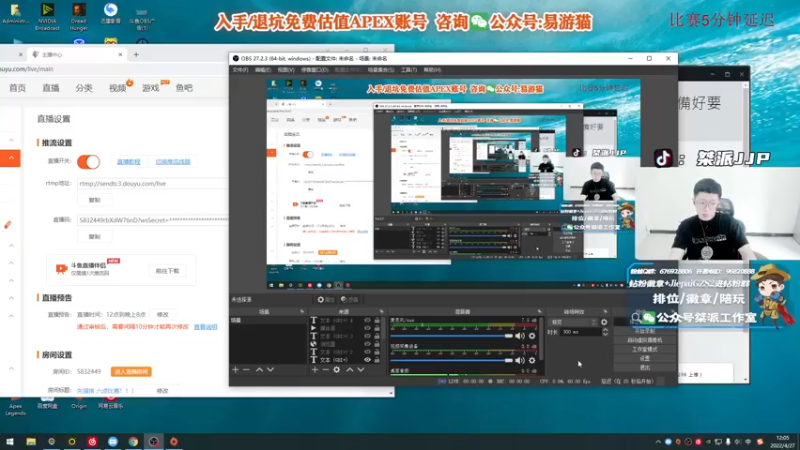800x450 pixels.
Task: Hide the bottom 文本 (GDI+) source
Action: [367, 360]
